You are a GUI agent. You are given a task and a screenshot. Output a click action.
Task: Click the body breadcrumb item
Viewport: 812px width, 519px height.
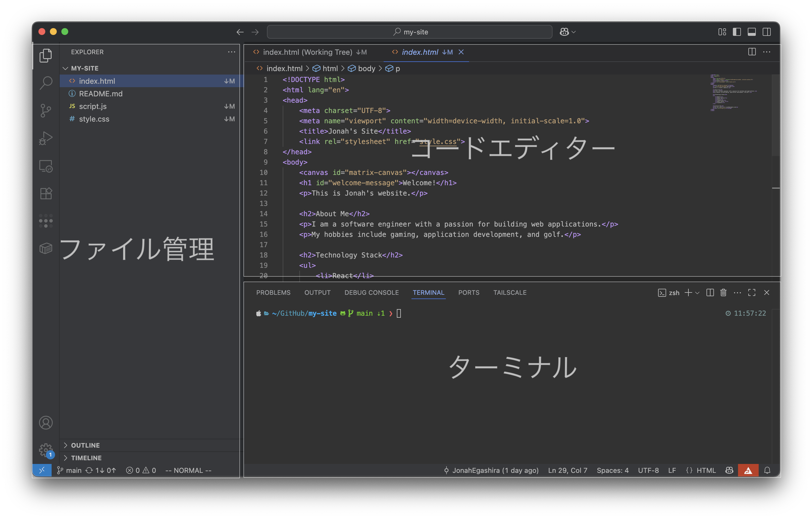[366, 68]
